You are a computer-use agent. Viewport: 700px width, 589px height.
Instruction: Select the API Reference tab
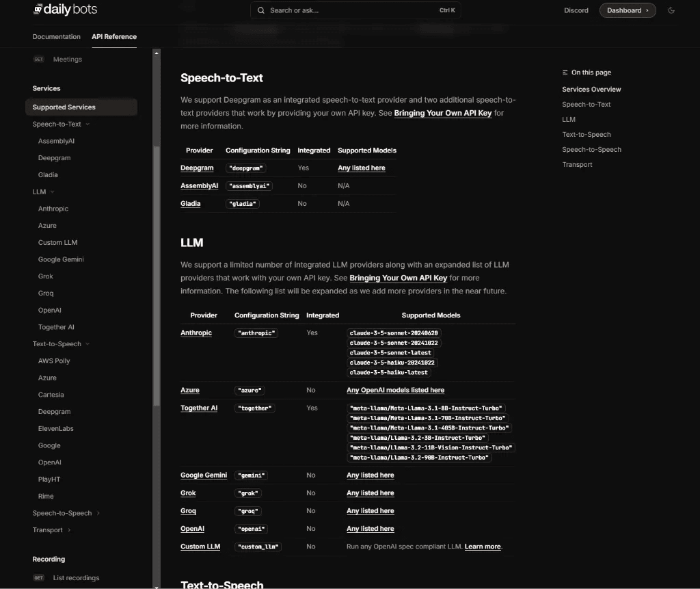(x=114, y=37)
